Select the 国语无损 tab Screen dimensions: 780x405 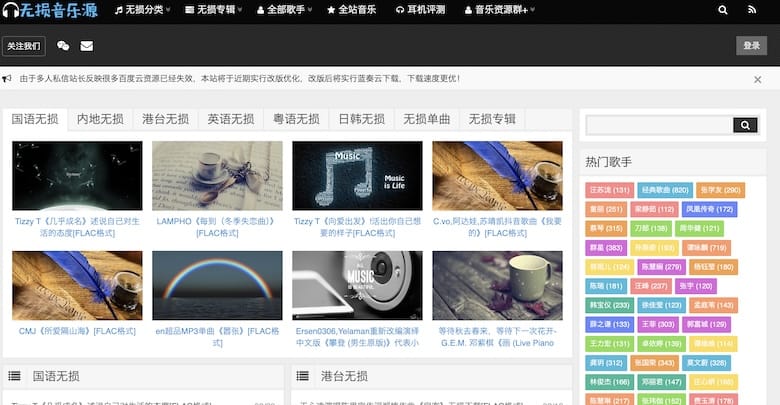tap(35, 119)
